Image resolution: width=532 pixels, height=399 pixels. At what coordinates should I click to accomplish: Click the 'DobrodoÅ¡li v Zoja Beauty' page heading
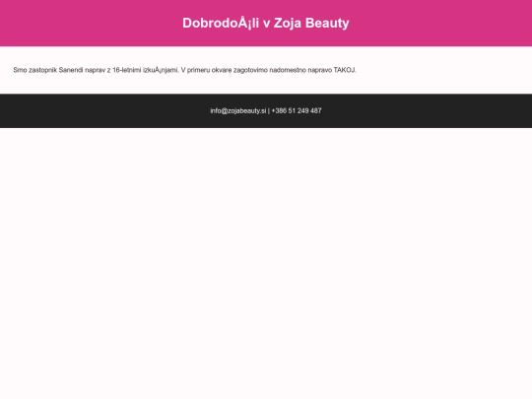[x=266, y=23]
